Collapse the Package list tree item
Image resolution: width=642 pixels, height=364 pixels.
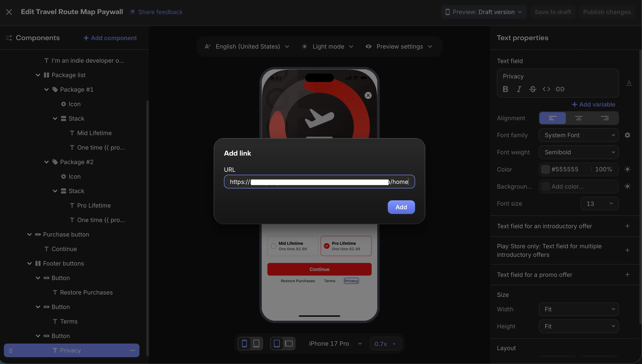38,75
